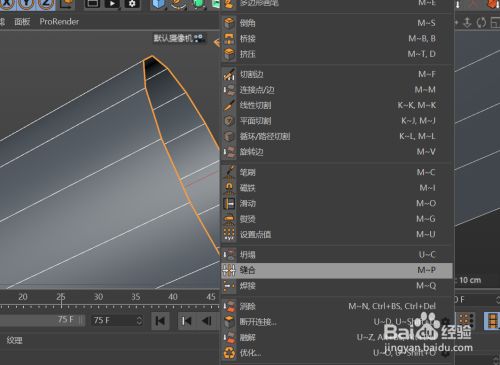500x365 pixels.
Task: Open the spline pen tool dropdown
Action: point(178,4)
